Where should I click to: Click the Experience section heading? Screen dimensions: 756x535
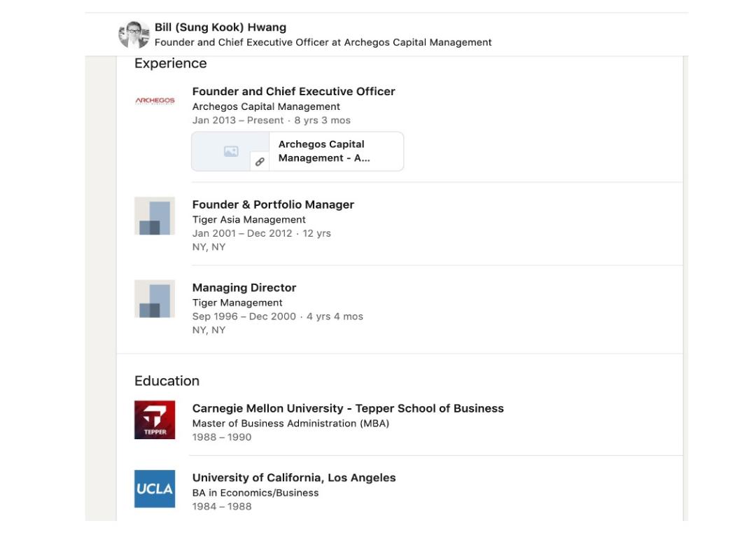tap(171, 63)
